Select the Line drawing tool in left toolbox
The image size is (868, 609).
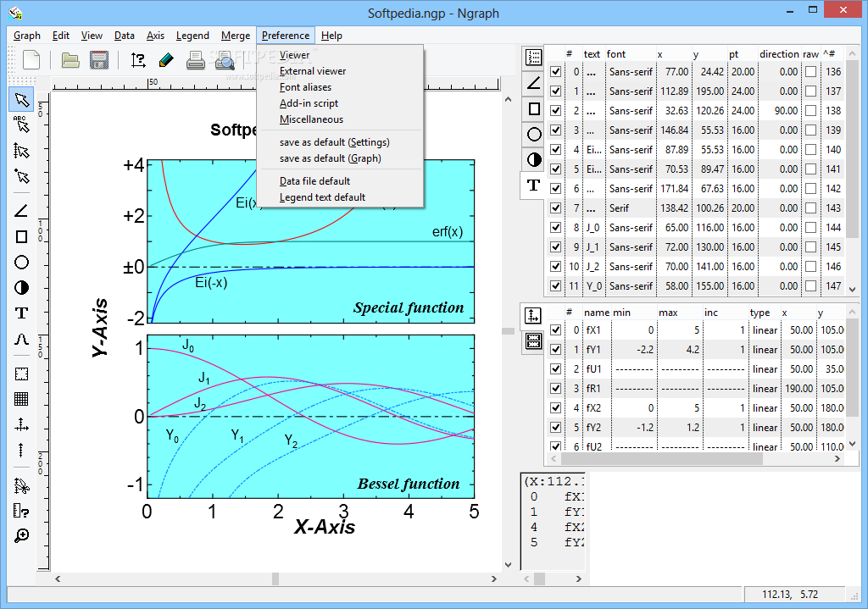pos(21,211)
